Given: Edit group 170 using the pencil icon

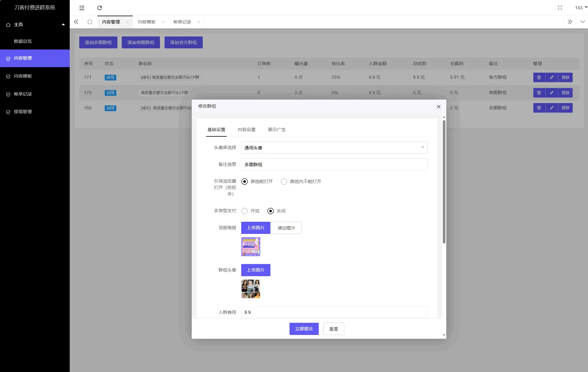Looking at the screenshot, I should [x=552, y=93].
